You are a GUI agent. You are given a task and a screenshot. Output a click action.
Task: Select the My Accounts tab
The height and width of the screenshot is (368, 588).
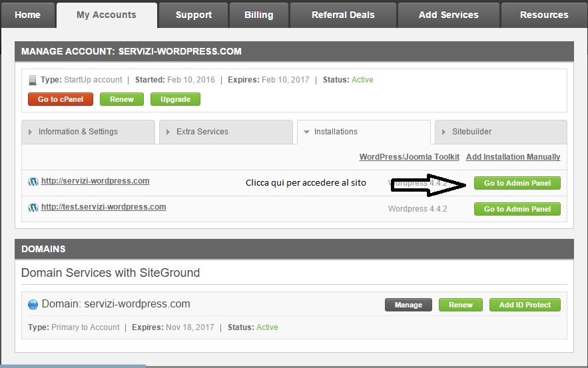pos(107,15)
